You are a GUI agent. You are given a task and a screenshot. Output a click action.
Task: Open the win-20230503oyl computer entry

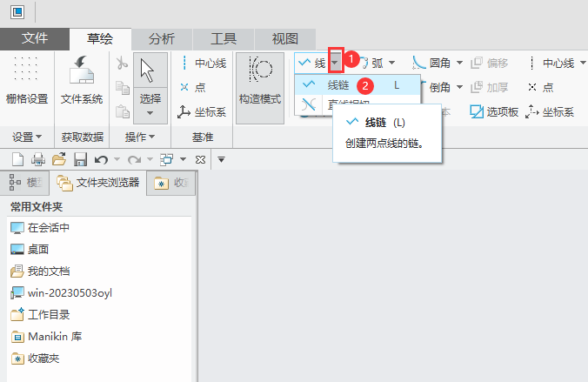point(62,292)
